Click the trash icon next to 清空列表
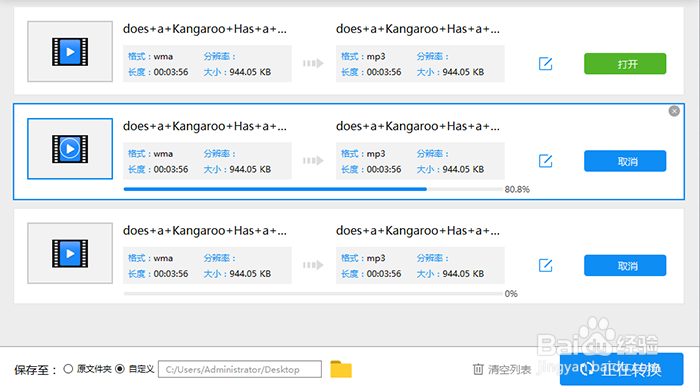Image resolution: width=700 pixels, height=392 pixels. coord(478,369)
